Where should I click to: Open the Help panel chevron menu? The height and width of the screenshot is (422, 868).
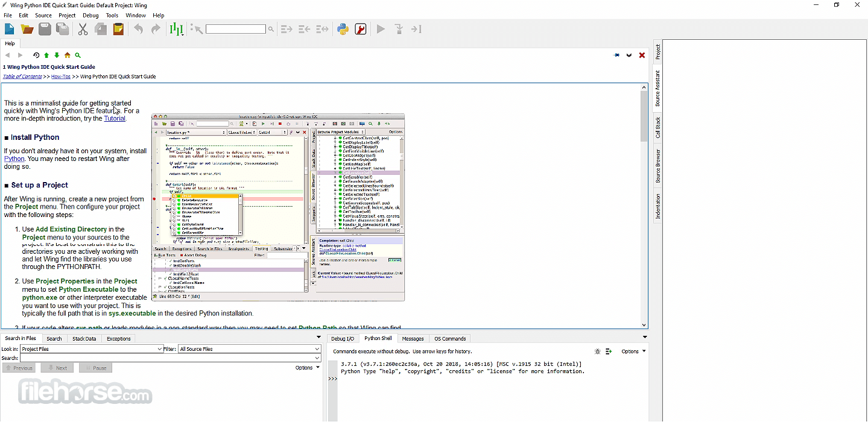point(629,55)
